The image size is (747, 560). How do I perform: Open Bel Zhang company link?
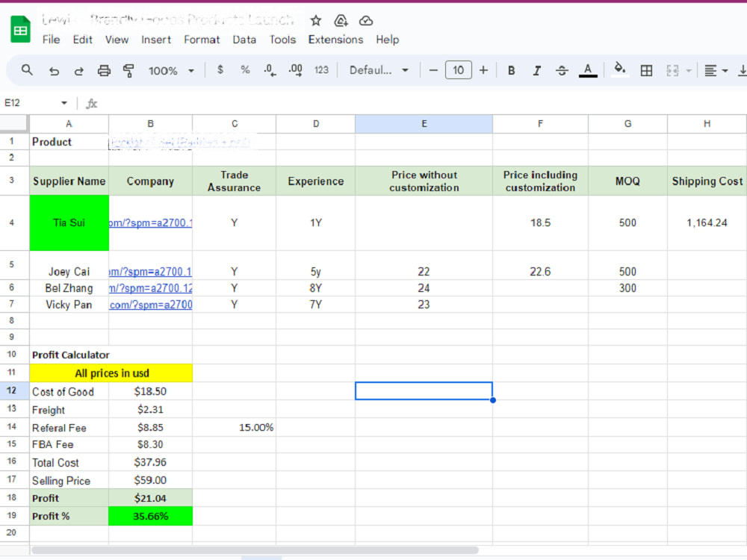(x=151, y=288)
